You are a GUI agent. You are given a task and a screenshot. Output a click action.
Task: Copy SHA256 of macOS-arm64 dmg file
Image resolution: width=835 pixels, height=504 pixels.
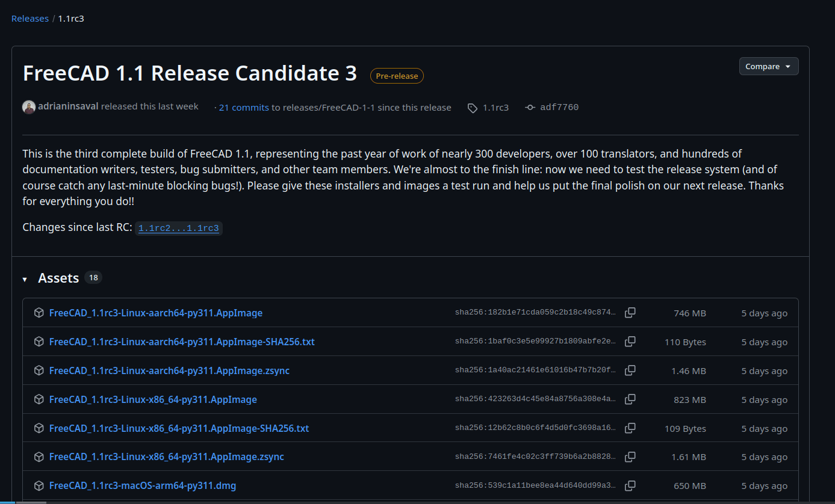pyautogui.click(x=630, y=485)
